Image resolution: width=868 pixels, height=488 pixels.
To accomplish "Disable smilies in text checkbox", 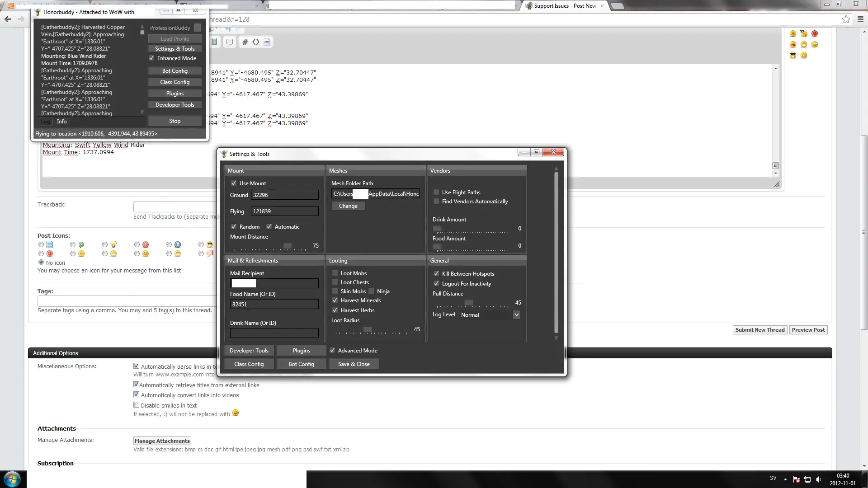I will [x=136, y=405].
